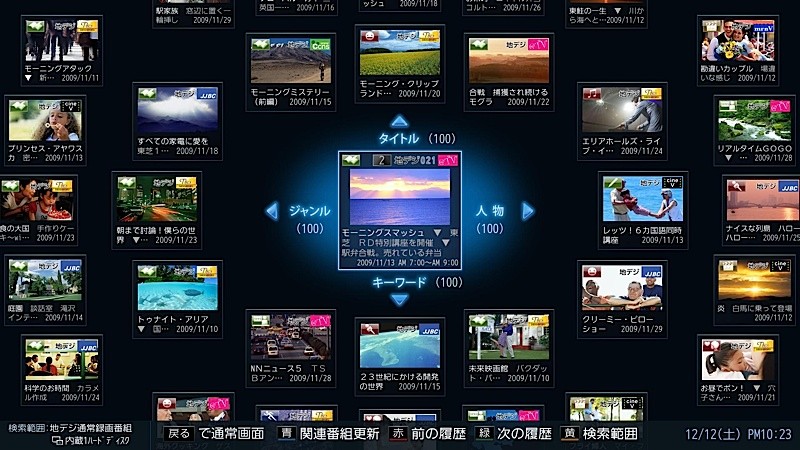Click JJBC logo on 庭園 談話室 card
This screenshot has width=800, height=450.
click(71, 267)
